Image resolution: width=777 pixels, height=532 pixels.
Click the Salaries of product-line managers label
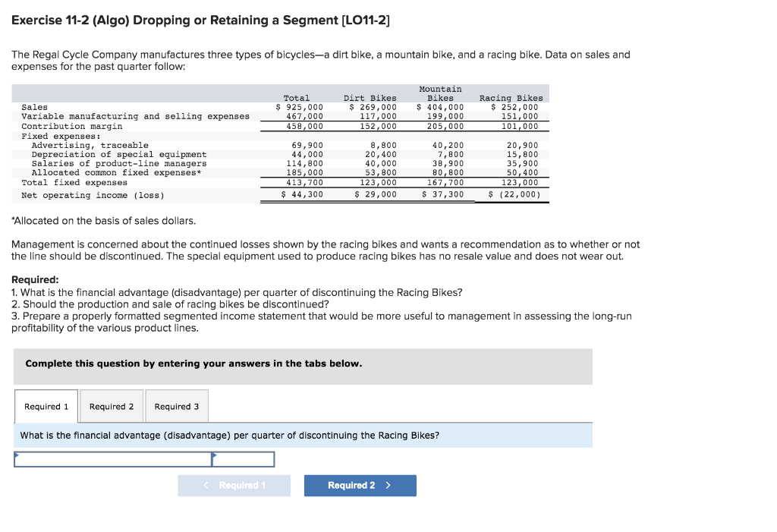click(x=119, y=164)
